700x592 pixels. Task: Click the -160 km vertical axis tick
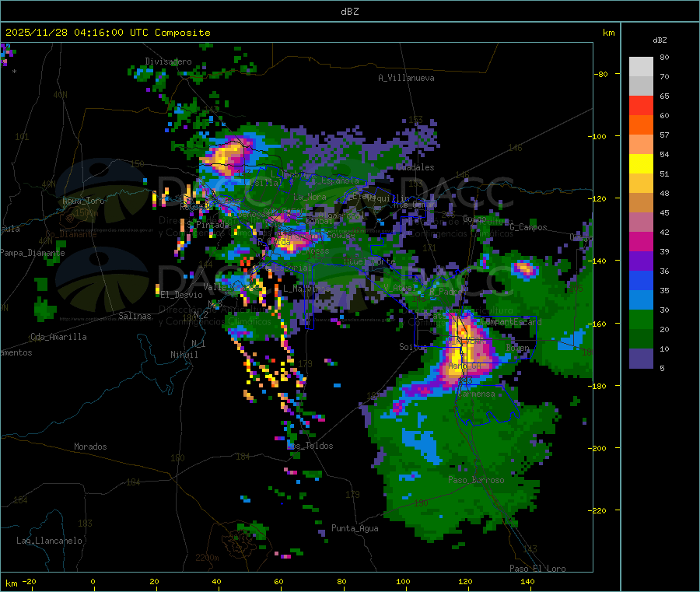click(x=599, y=324)
